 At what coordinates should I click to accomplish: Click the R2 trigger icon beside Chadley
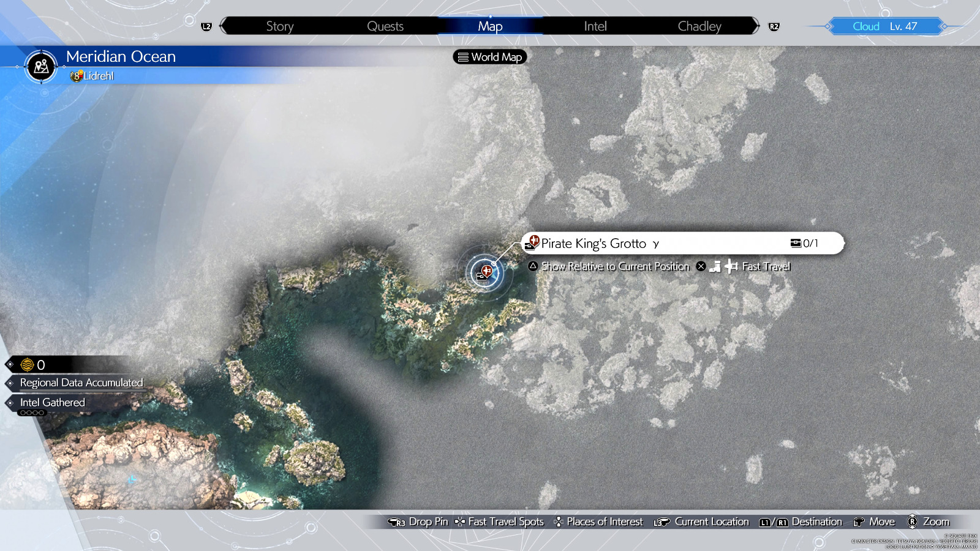pyautogui.click(x=774, y=26)
